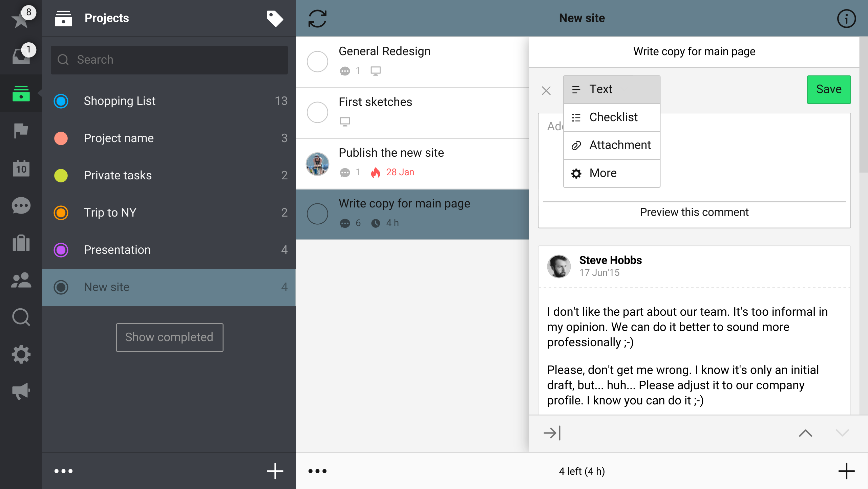The image size is (868, 489).
Task: Go to previous task with the up chevron
Action: (x=805, y=433)
